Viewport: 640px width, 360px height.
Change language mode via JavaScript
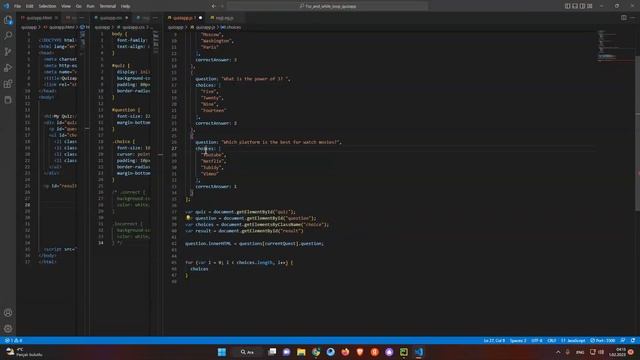[x=573, y=340]
